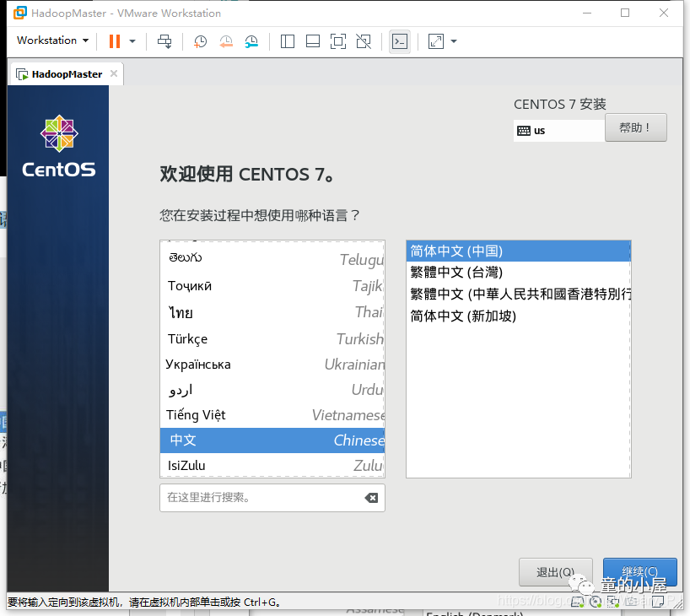Click the VMware Workstation title icon
This screenshot has height=616, width=690.
click(x=19, y=13)
